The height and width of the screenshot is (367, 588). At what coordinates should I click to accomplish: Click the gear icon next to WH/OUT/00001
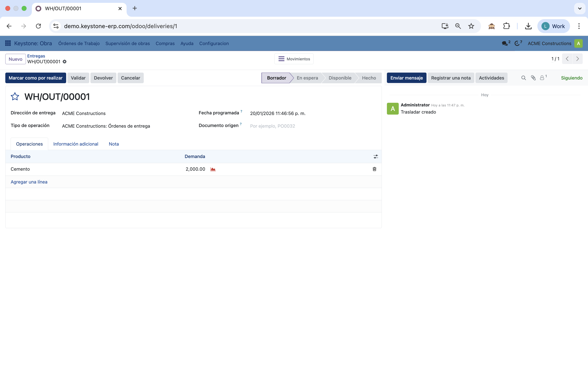click(x=64, y=62)
